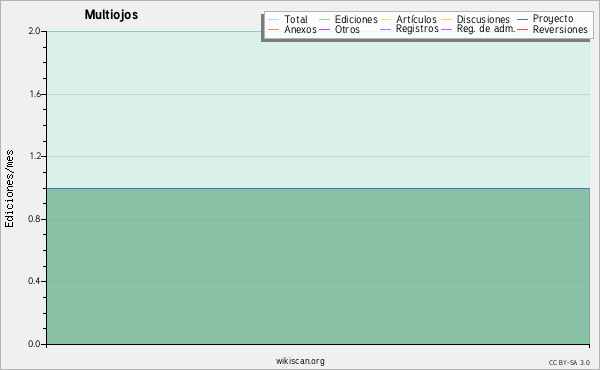
Task: Click the 0.8 y-axis value
Action: tap(34, 219)
